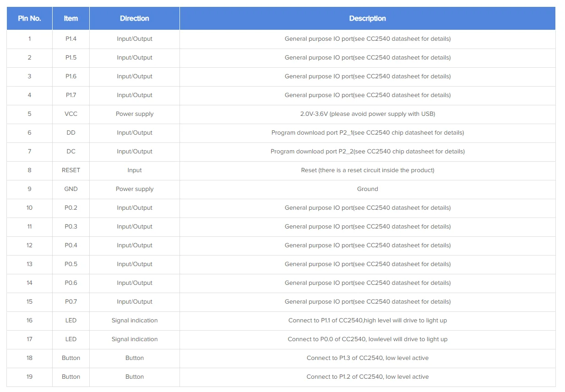Click the Input/Output direction for P1.4
This screenshot has height=392, width=565.
point(135,39)
